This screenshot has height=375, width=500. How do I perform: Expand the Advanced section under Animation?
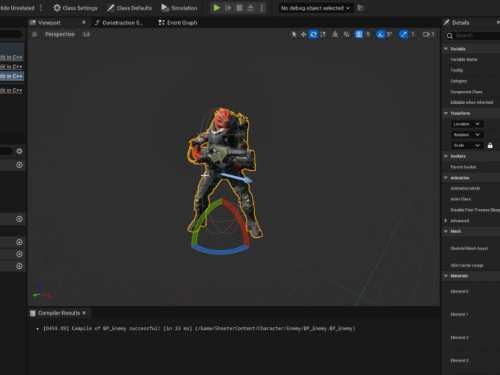click(x=446, y=221)
